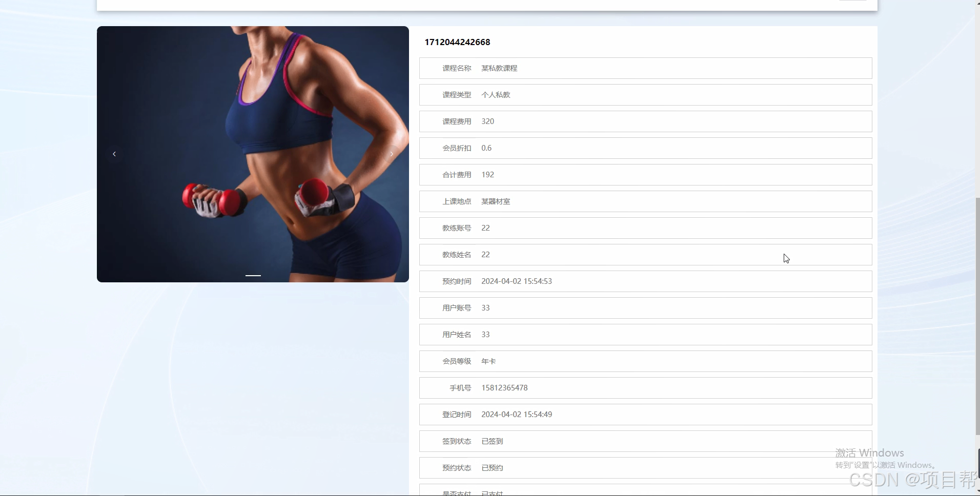Select the 课程费用 value 320
980x496 pixels.
point(487,121)
